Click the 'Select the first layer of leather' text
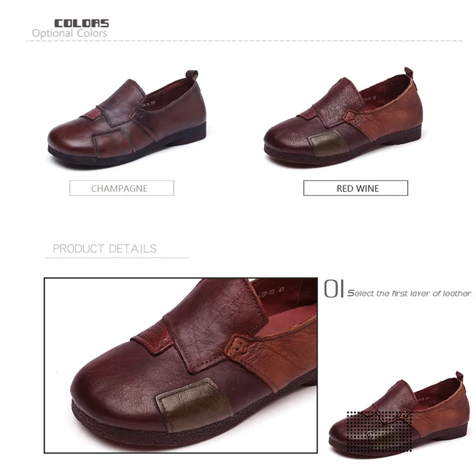The width and height of the screenshot is (476, 469). point(410,294)
